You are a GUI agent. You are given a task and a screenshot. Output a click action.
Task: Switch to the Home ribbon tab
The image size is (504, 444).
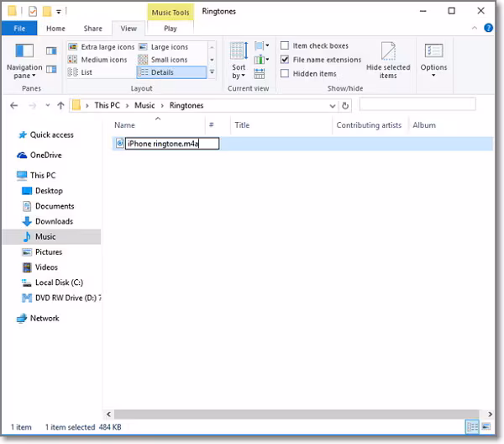[x=55, y=29]
